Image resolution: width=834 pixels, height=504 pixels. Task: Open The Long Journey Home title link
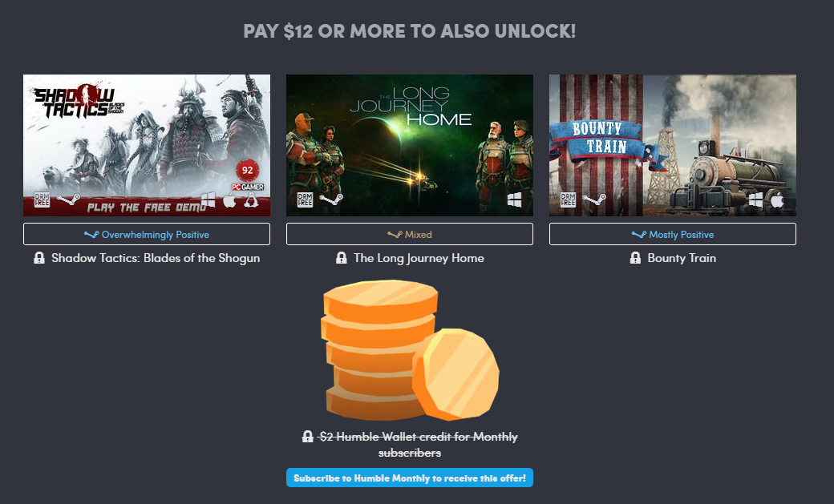[x=419, y=258]
